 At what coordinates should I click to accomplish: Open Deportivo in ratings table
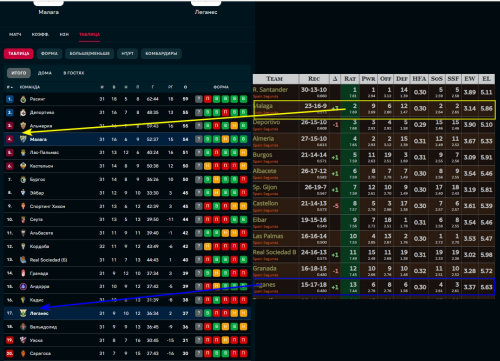pyautogui.click(x=266, y=122)
